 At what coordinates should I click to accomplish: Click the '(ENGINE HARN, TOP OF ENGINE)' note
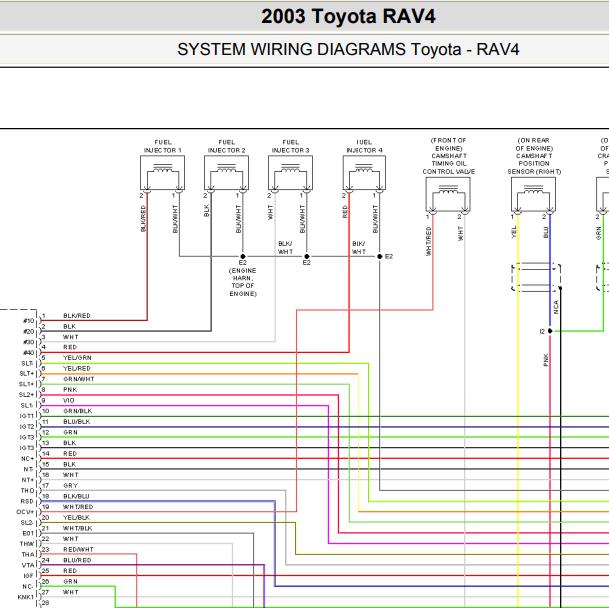pyautogui.click(x=243, y=282)
